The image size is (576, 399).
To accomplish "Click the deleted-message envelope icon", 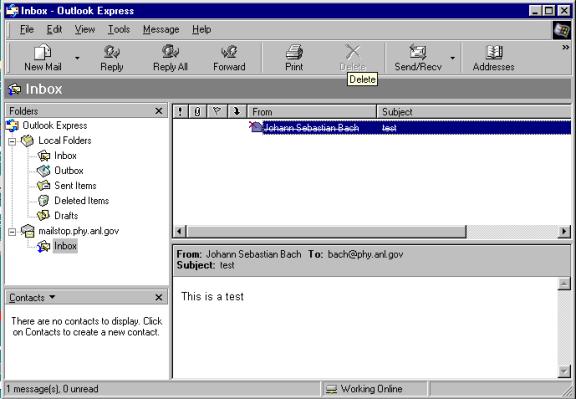I will click(x=255, y=127).
